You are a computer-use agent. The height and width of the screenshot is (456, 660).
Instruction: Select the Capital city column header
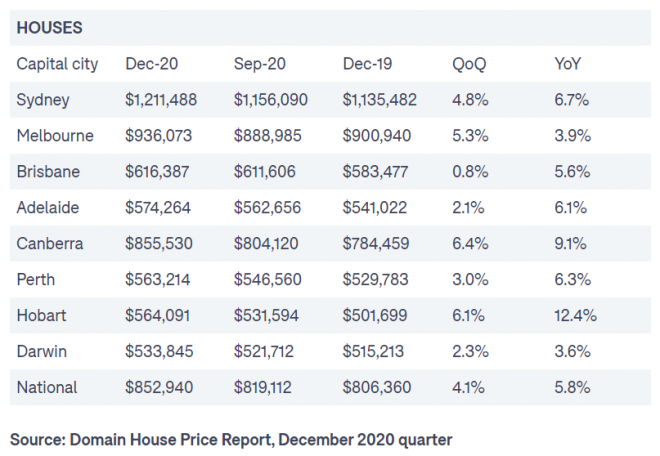(57, 64)
